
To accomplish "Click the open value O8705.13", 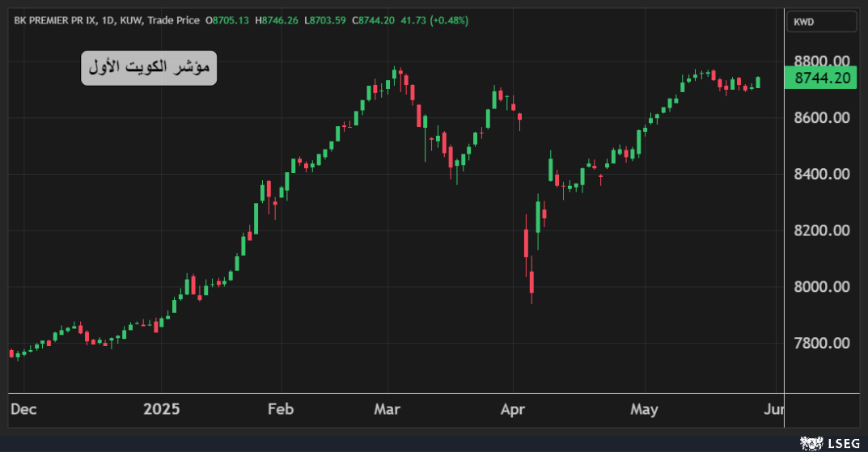I will 228,20.
